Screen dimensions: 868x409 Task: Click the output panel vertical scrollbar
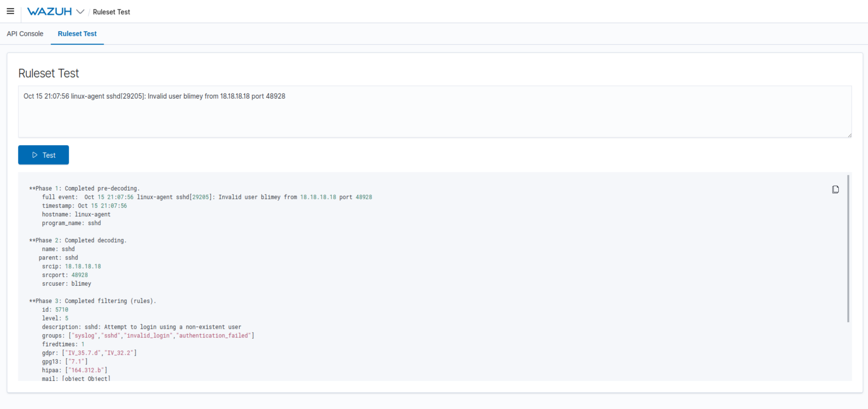pyautogui.click(x=848, y=248)
